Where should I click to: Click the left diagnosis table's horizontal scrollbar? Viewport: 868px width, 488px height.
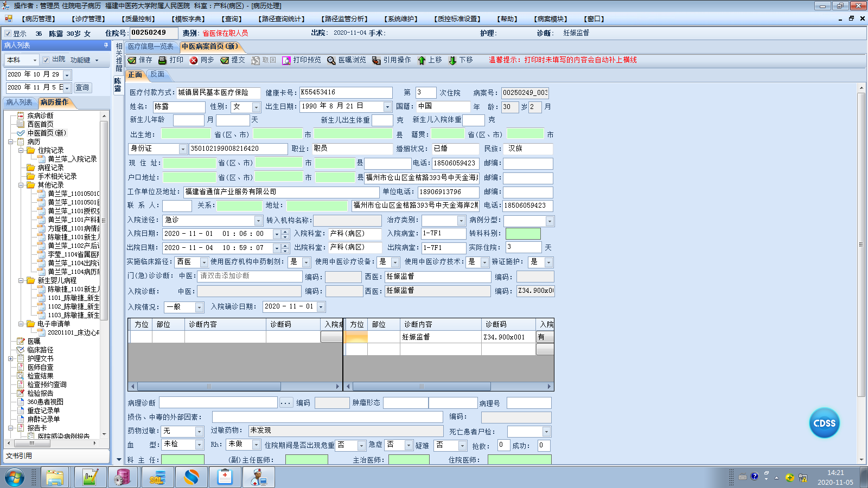pyautogui.click(x=209, y=387)
